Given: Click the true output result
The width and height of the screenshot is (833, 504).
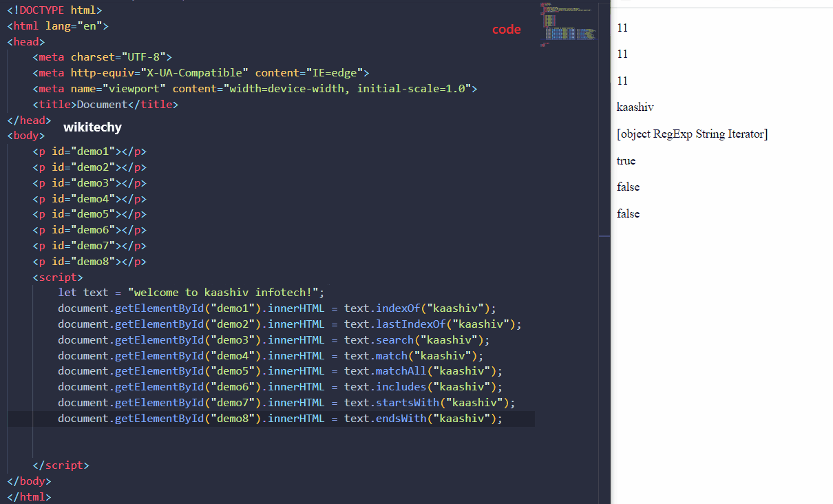Looking at the screenshot, I should [x=626, y=160].
